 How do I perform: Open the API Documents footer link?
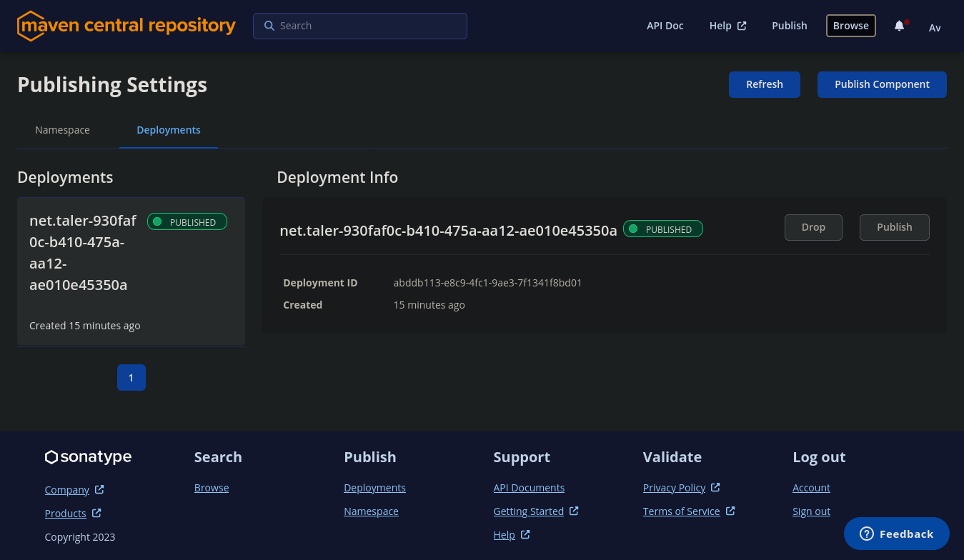pos(529,488)
